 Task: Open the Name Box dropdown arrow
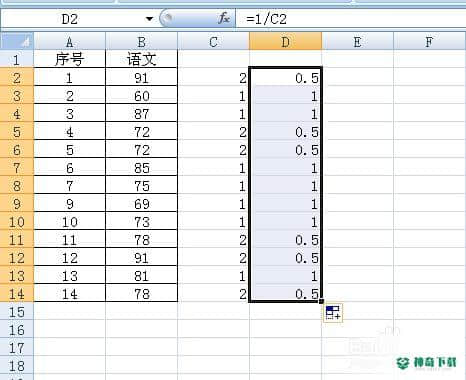point(150,19)
